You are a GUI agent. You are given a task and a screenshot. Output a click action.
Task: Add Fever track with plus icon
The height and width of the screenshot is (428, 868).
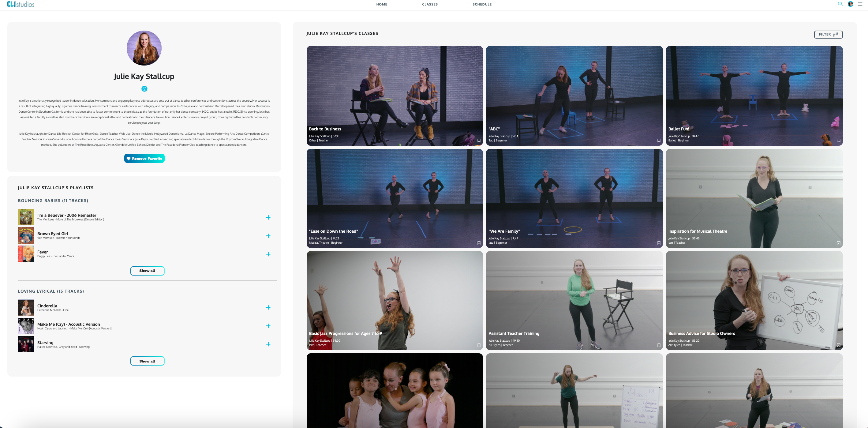pos(268,254)
